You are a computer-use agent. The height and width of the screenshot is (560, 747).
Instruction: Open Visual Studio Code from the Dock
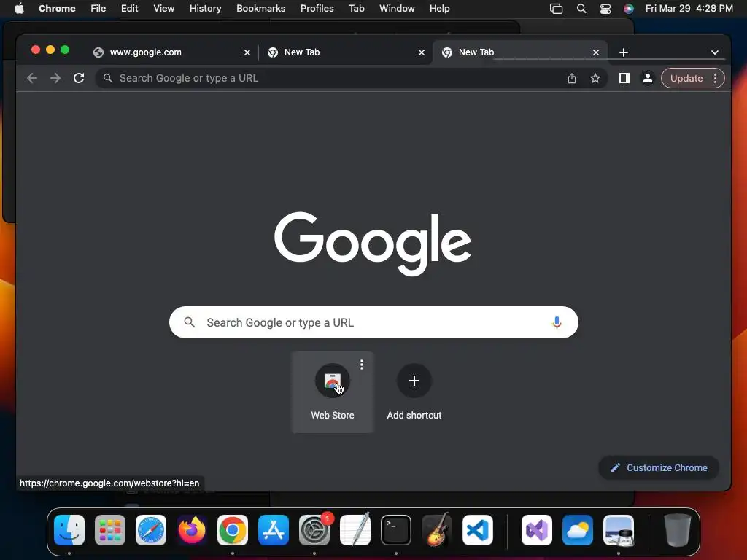(477, 530)
